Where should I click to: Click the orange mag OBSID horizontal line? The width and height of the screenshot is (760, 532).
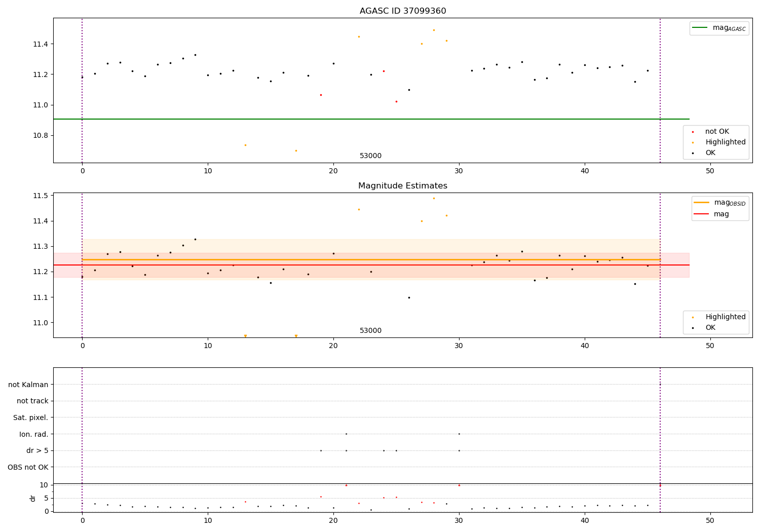coord(371,259)
